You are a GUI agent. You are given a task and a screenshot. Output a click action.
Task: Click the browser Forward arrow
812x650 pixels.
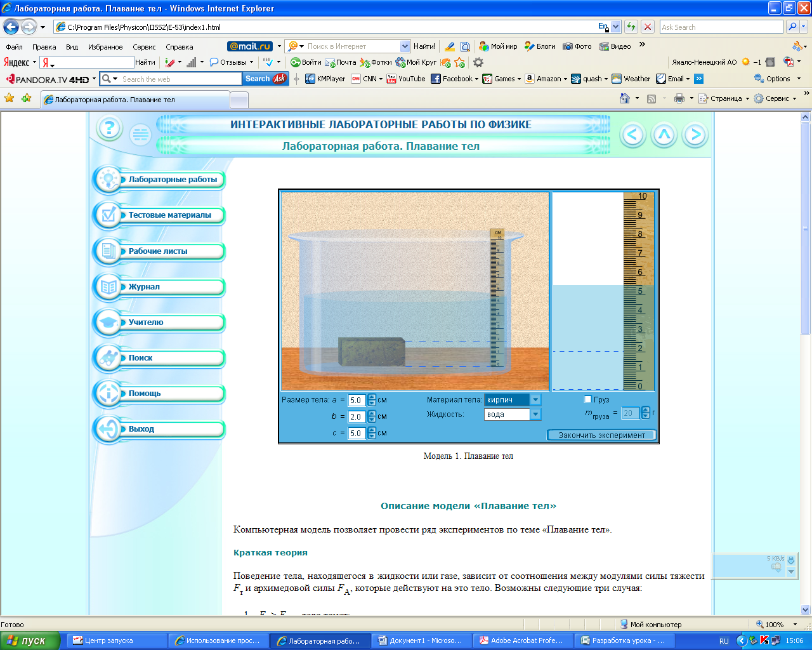point(29,27)
